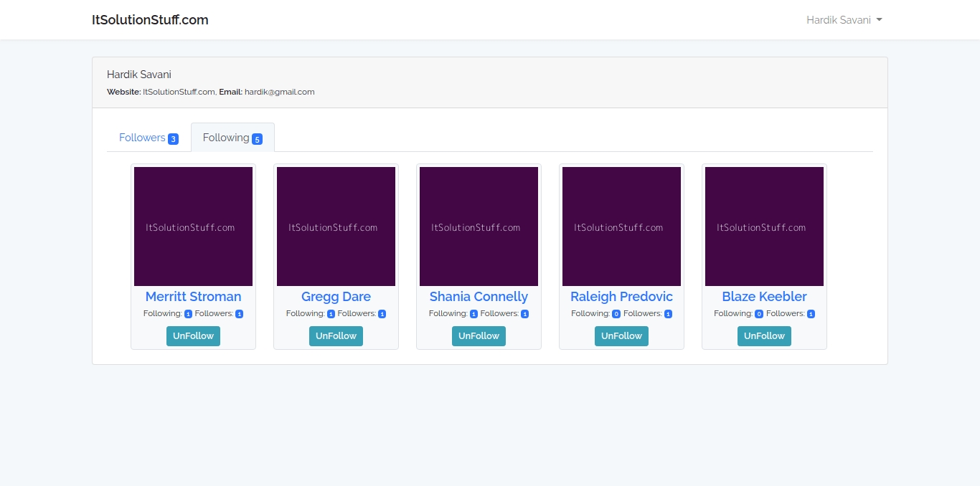
Task: Click Gregg Dare's profile picture
Action: click(336, 227)
